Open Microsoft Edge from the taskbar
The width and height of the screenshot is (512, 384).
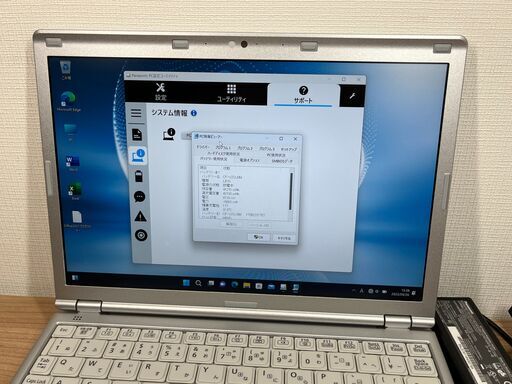[234, 285]
